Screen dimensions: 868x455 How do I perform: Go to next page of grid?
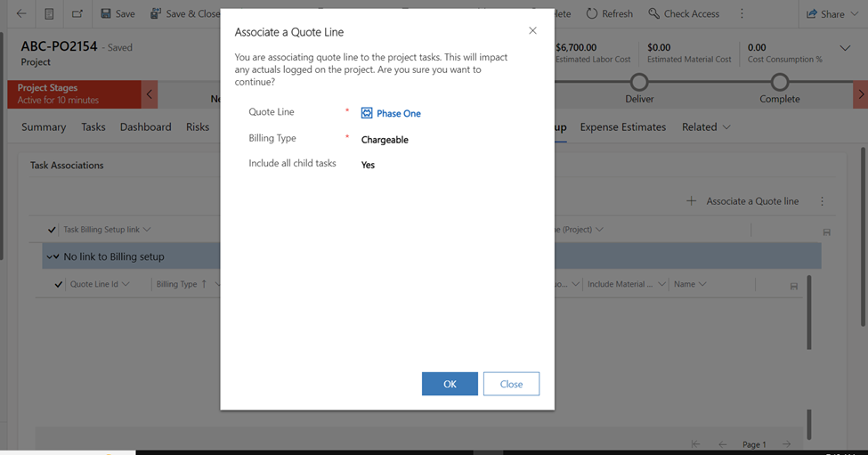coord(787,444)
